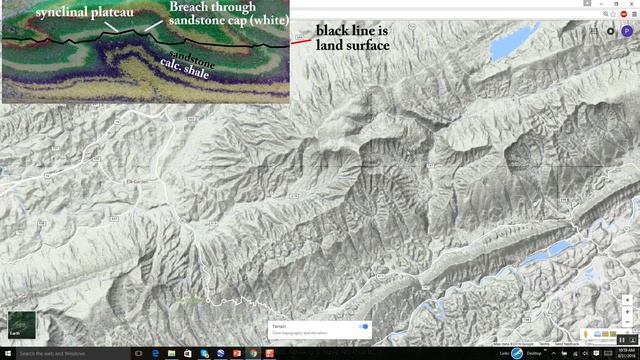Open the Windows Start menu

[x=8, y=353]
